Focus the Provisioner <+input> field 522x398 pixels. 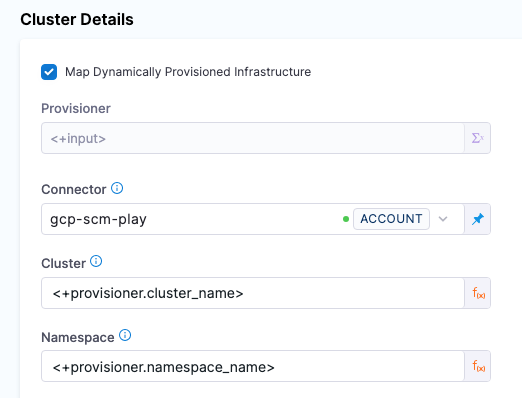[x=253, y=138]
